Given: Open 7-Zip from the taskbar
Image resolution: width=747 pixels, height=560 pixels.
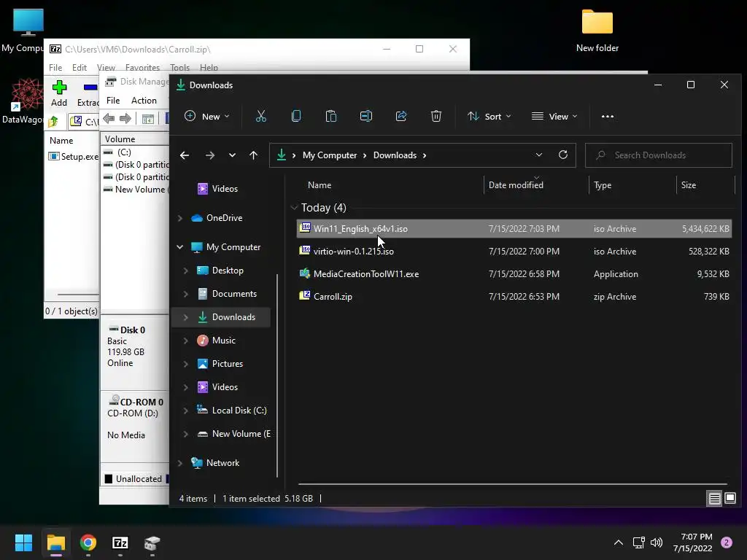Looking at the screenshot, I should coord(120,542).
